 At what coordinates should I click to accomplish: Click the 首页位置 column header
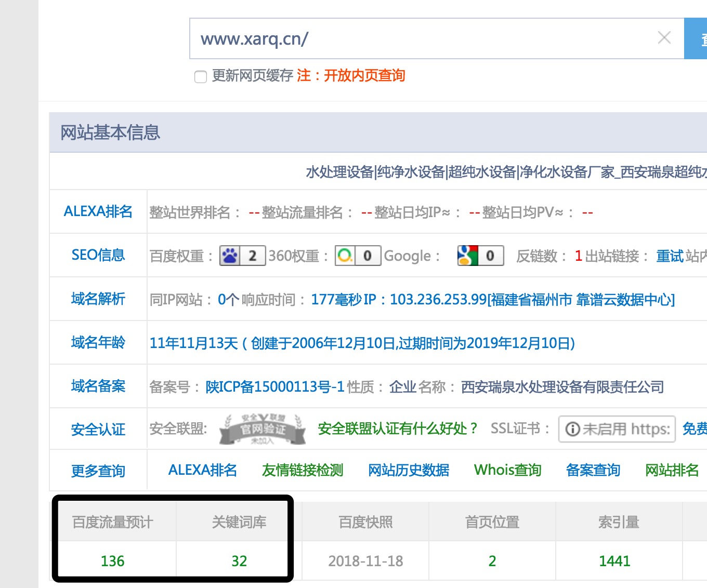click(492, 522)
